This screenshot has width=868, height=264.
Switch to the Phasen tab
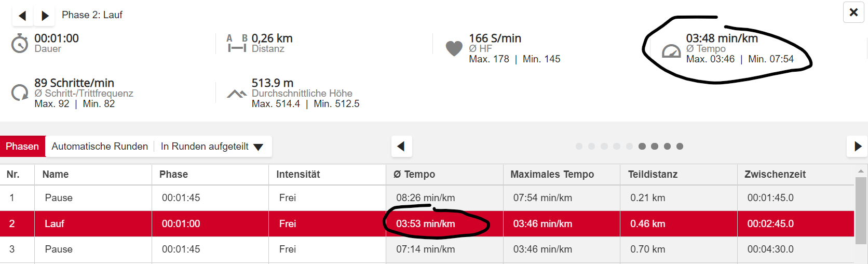point(22,147)
